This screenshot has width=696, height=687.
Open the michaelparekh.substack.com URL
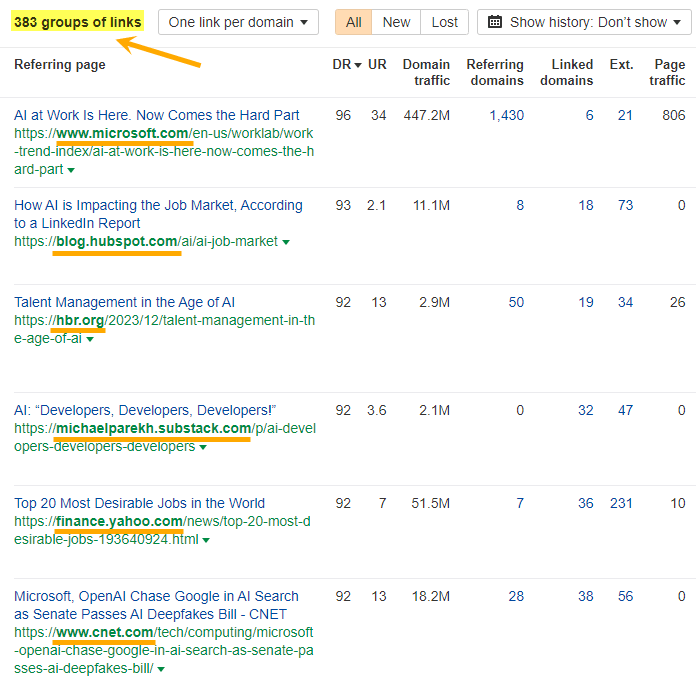[165, 437]
